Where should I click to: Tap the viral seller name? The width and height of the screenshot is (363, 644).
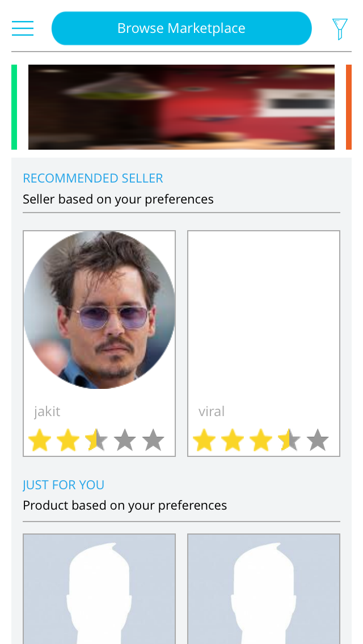[212, 412]
